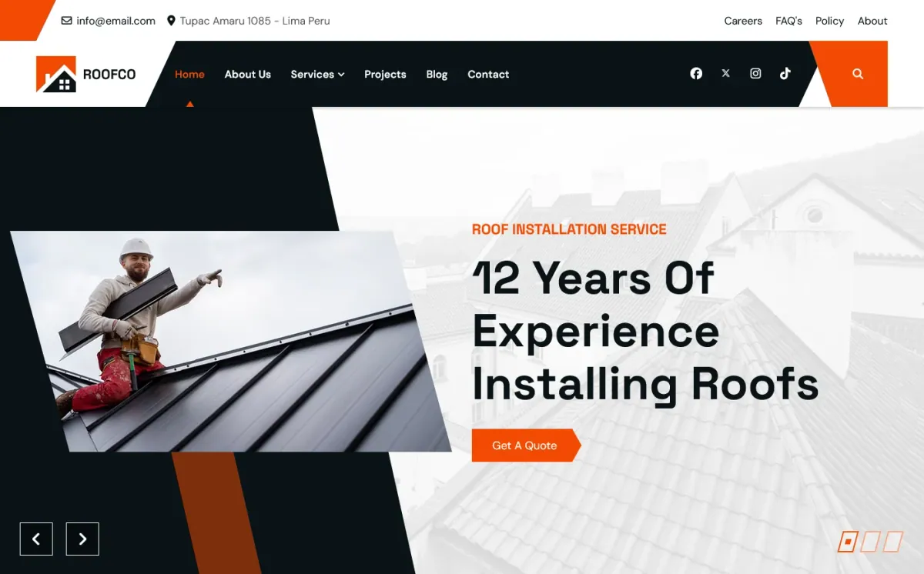The width and height of the screenshot is (924, 574).
Task: Open the About link in the top bar
Action: 872,21
